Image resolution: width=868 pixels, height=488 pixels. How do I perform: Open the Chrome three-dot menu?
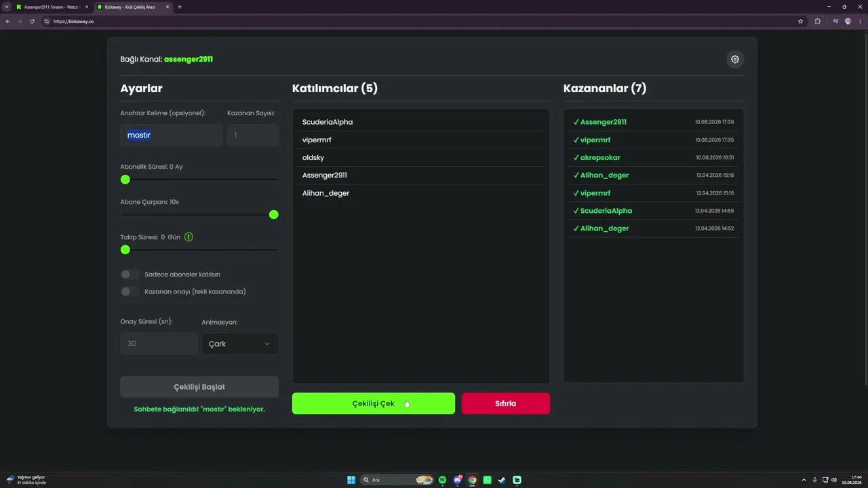[860, 21]
